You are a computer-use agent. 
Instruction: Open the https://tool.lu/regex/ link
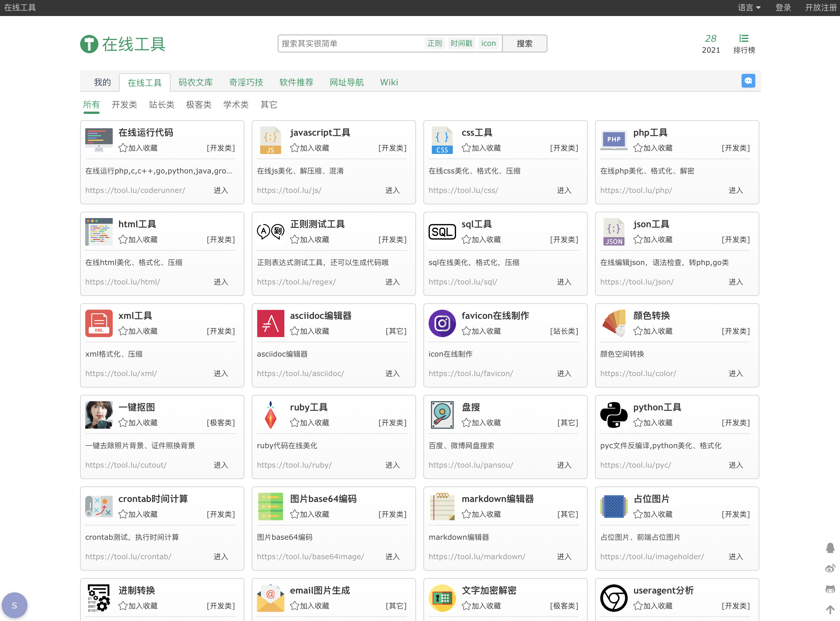click(296, 282)
